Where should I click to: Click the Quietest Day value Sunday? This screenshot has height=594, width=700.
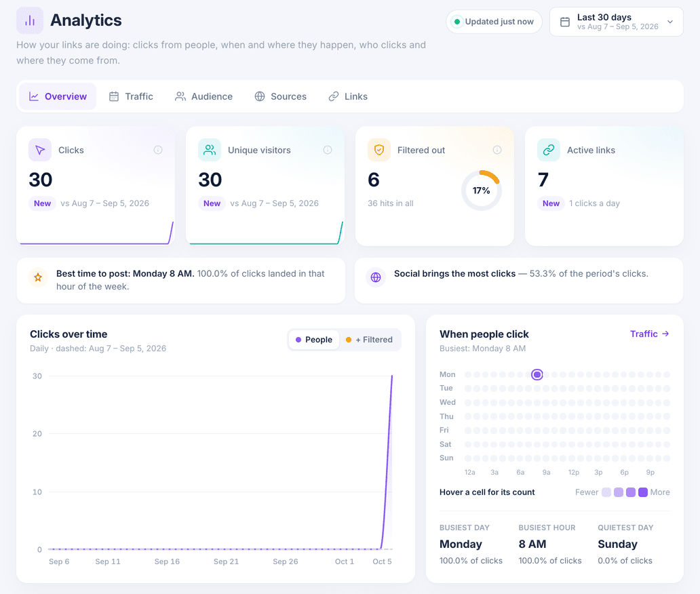tap(617, 544)
